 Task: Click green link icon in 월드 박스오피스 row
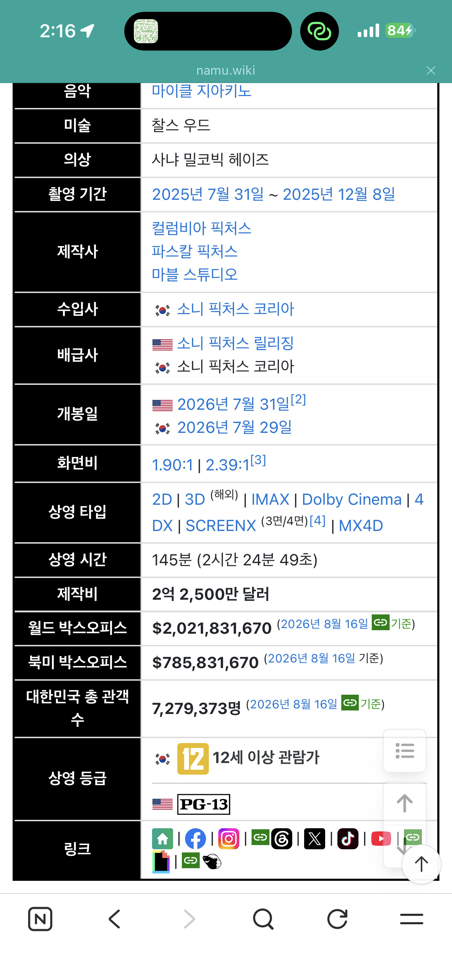click(381, 622)
